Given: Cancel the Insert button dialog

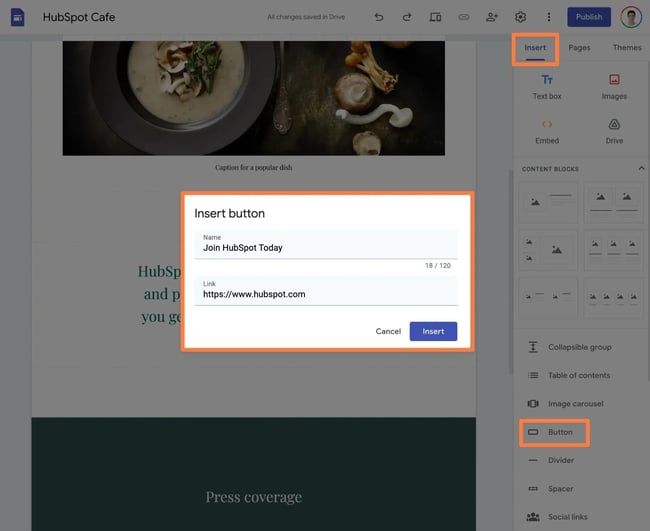Looking at the screenshot, I should pos(388,332).
